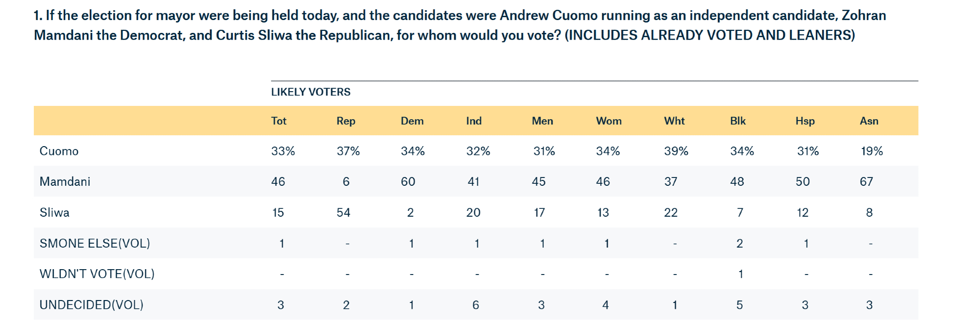Image resolution: width=980 pixels, height=327 pixels.
Task: Select the Wom column header
Action: coord(609,121)
